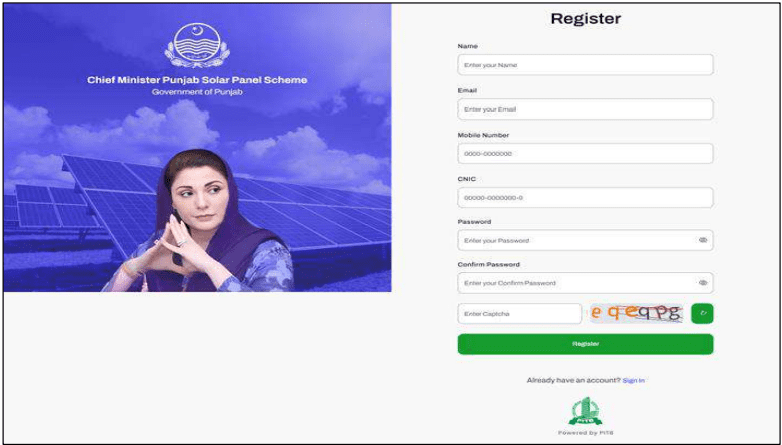Click the Chief Minister Punjab Solar Panel Scheme title
This screenshot has height=445, width=782.
point(197,80)
